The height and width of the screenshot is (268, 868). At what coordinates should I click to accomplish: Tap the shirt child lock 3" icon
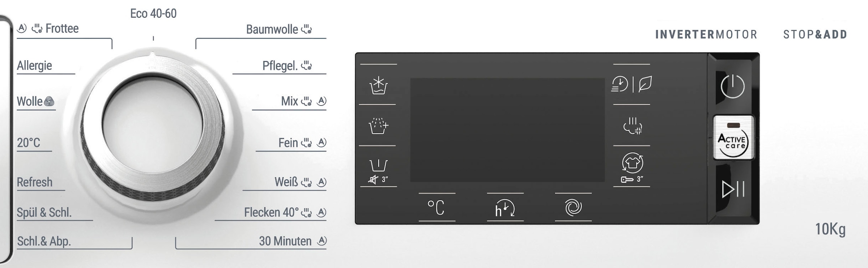[632, 167]
